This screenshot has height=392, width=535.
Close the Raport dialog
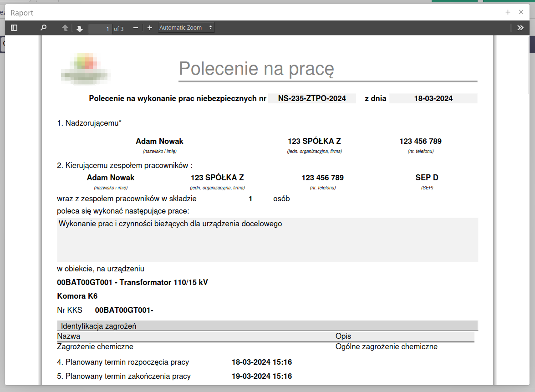click(521, 12)
